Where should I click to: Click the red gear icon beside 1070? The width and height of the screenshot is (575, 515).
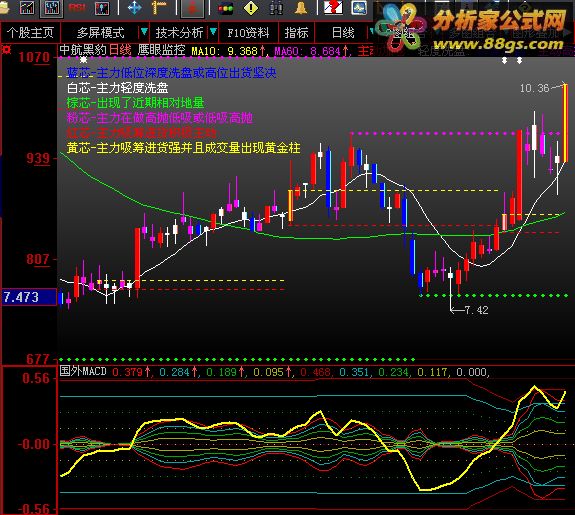point(6,50)
